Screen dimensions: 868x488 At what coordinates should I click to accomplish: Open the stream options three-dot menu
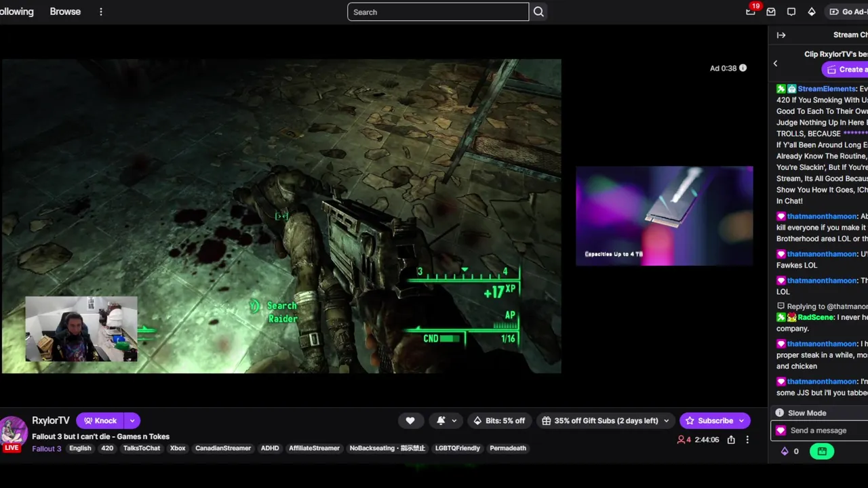747,440
